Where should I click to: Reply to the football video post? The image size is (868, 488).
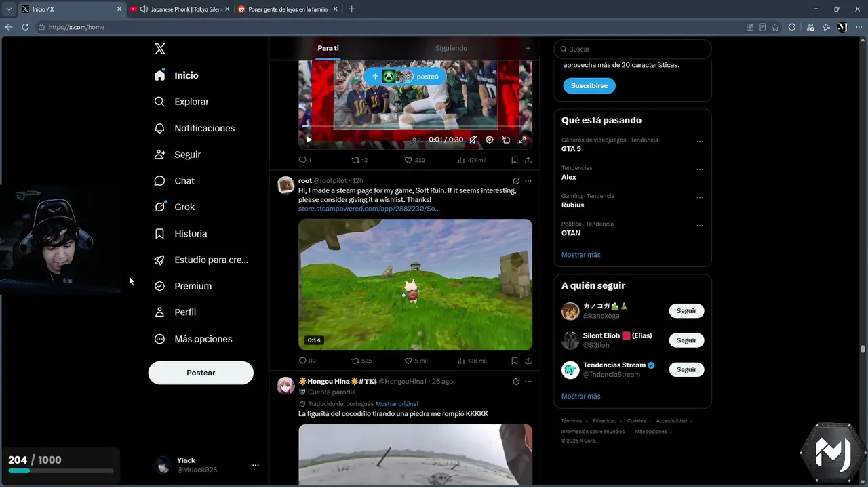[x=304, y=160]
